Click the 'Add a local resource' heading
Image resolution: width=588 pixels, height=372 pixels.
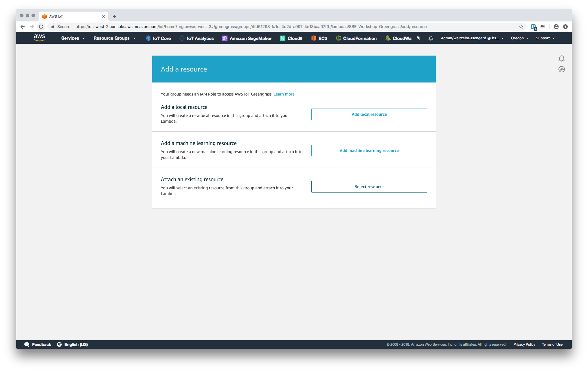pyautogui.click(x=184, y=107)
